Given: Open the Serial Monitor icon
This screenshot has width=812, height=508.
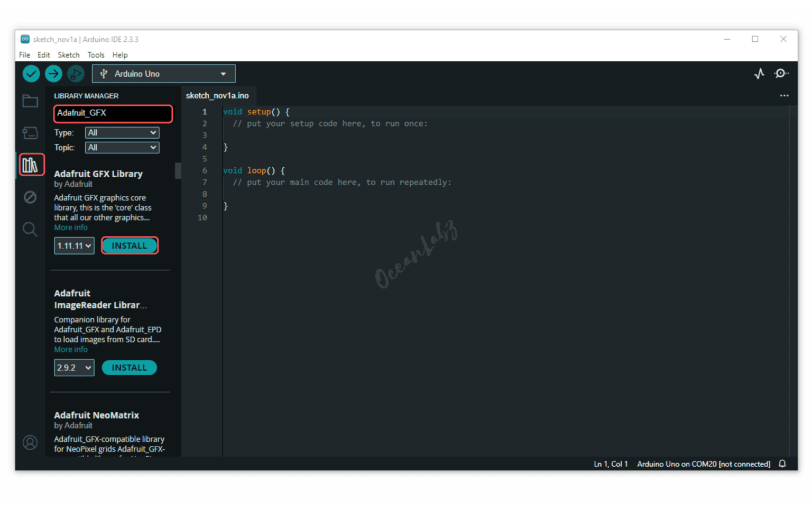Looking at the screenshot, I should 781,74.
